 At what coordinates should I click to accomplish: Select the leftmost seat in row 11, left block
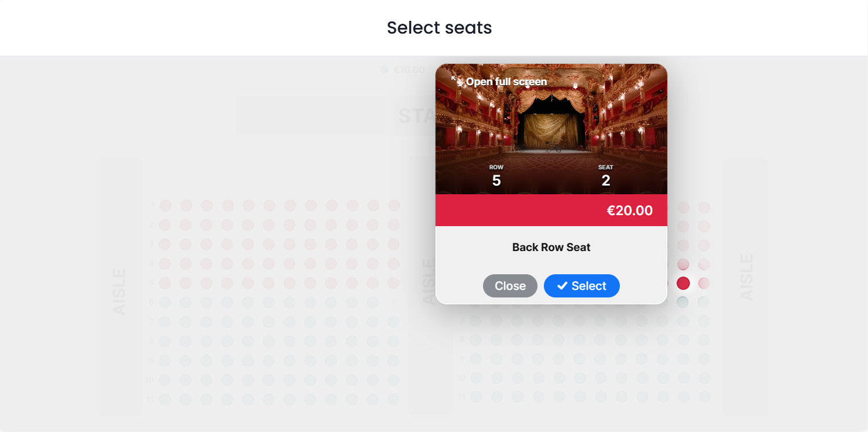coord(165,400)
